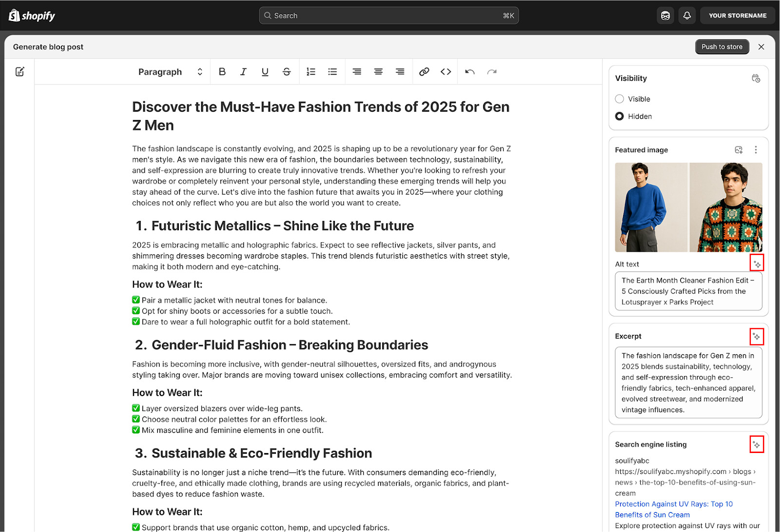Close the Generate blog post panel
The width and height of the screenshot is (780, 532).
point(761,47)
